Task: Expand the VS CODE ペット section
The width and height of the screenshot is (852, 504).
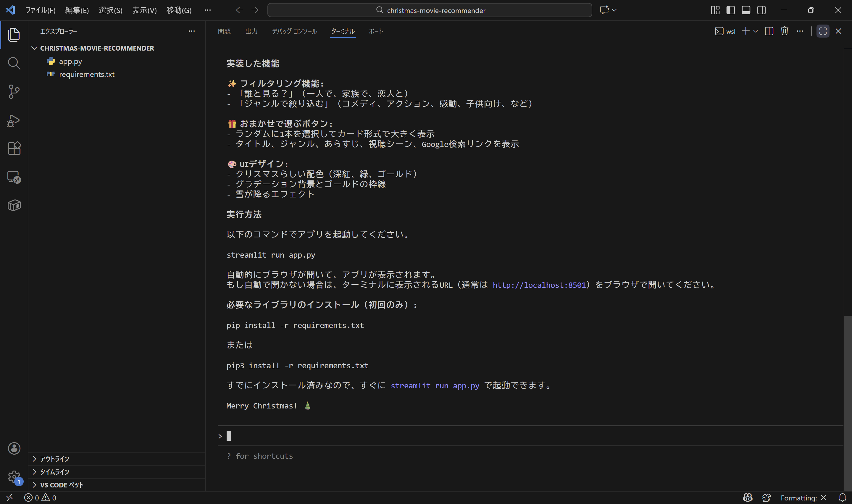Action: pyautogui.click(x=61, y=485)
